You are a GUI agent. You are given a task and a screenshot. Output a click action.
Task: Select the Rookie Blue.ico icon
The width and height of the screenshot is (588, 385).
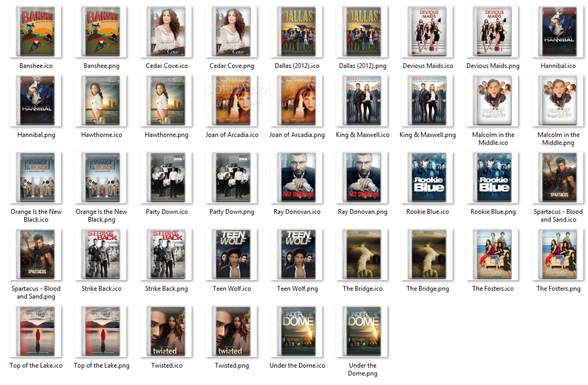[427, 177]
